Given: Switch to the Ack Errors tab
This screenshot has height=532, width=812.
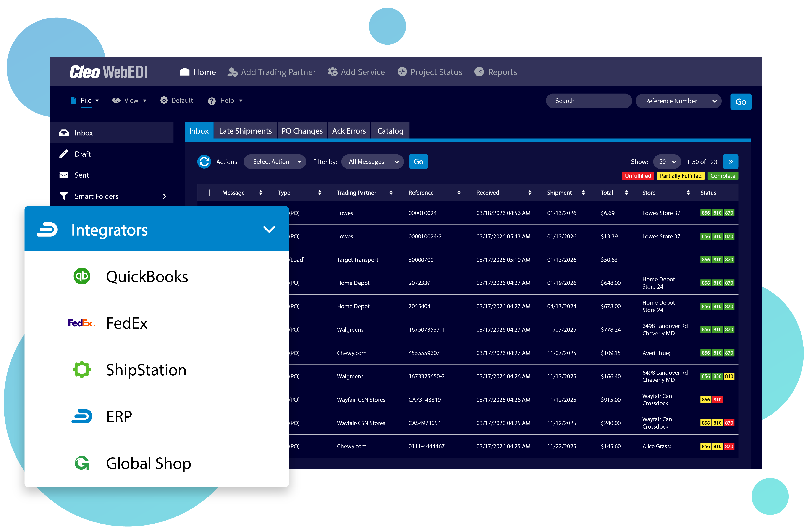Looking at the screenshot, I should (349, 131).
